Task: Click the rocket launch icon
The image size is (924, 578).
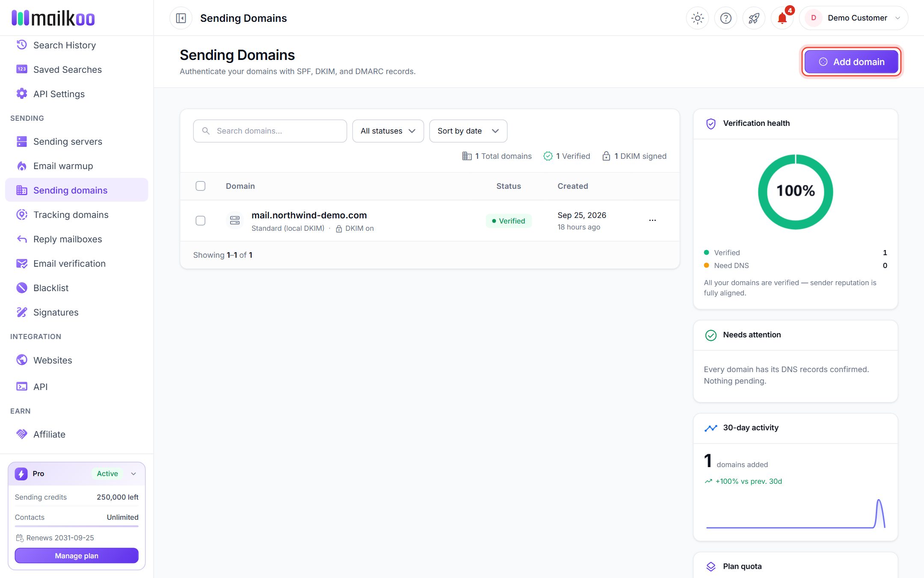Action: (x=754, y=18)
